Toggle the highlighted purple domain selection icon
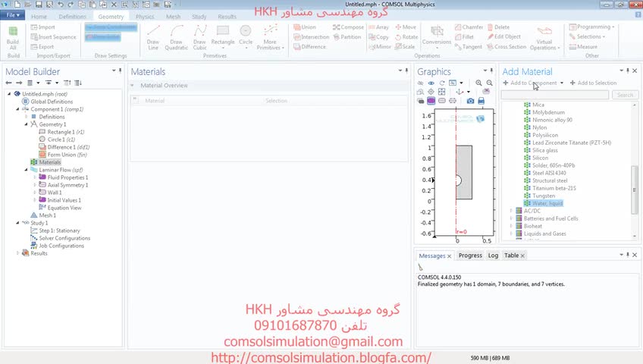The height and width of the screenshot is (364, 643). 431,101
